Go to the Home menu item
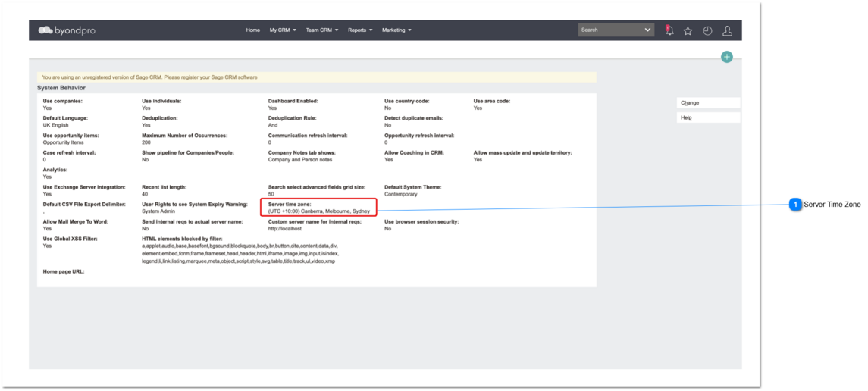 (253, 30)
